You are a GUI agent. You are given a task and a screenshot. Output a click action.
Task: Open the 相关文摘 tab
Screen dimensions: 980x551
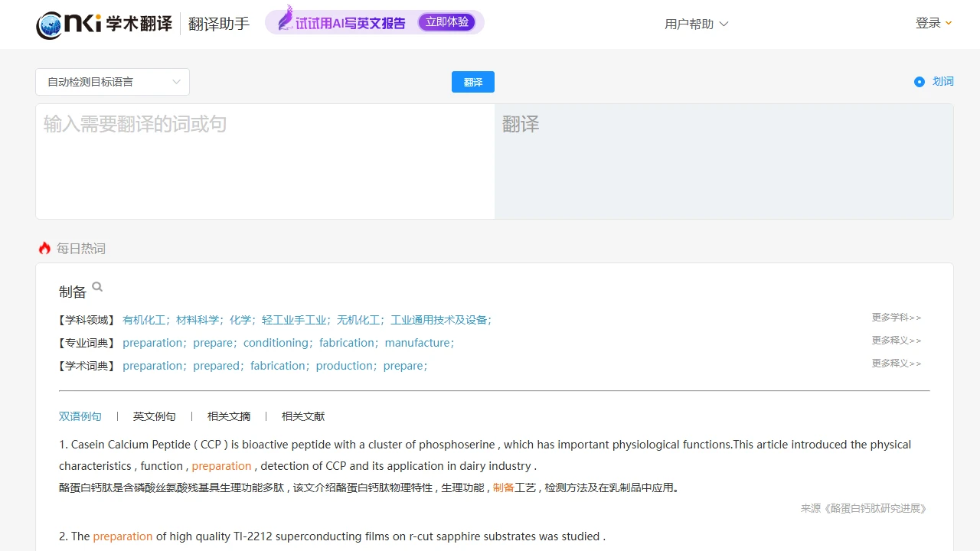pyautogui.click(x=228, y=416)
